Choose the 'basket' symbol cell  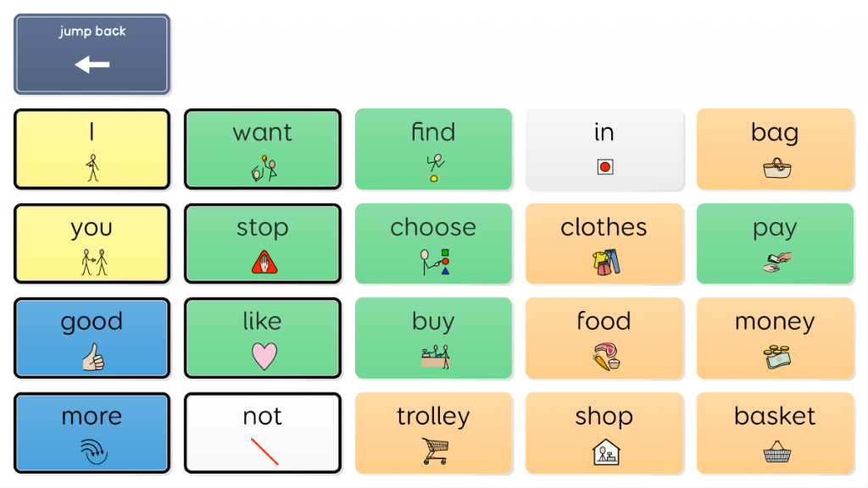pyautogui.click(x=775, y=433)
